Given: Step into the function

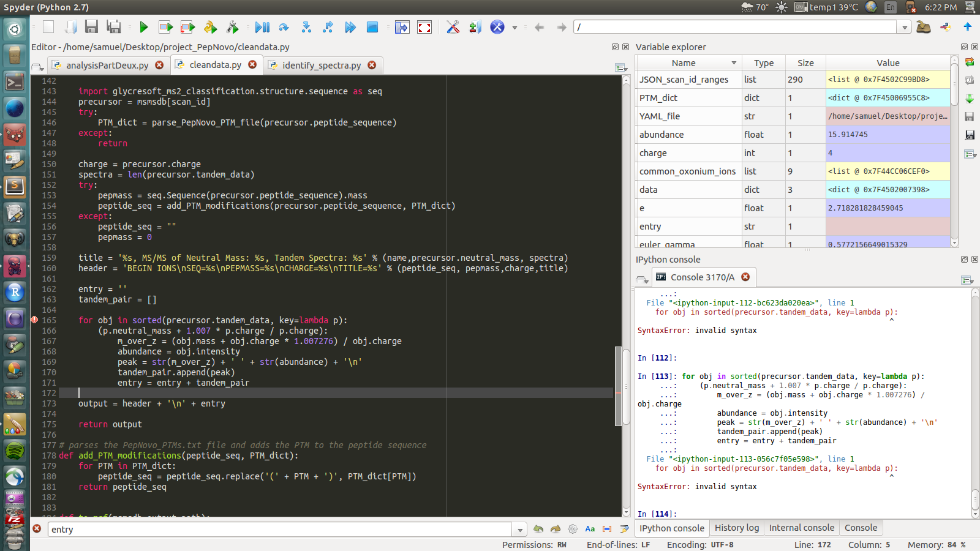Looking at the screenshot, I should [306, 27].
